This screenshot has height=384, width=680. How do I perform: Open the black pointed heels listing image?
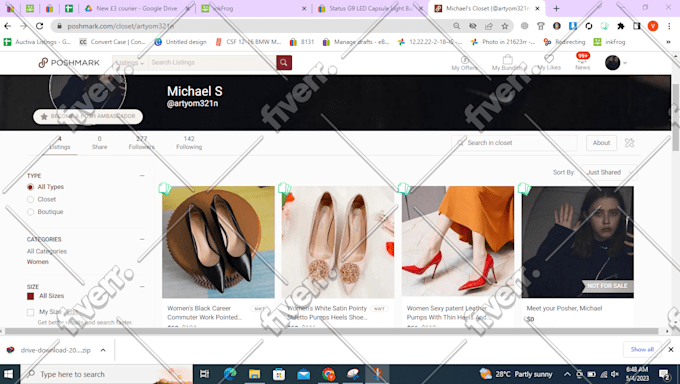218,242
